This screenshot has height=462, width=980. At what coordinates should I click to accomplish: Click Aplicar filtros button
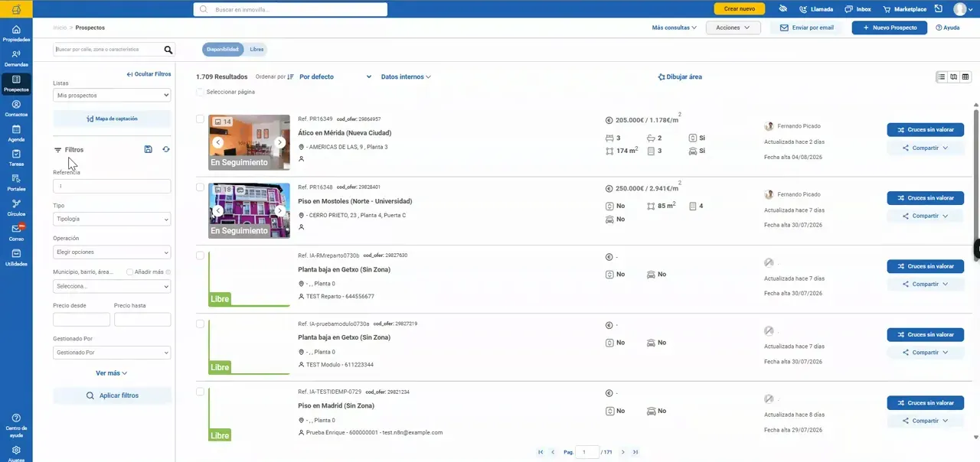[112, 395]
